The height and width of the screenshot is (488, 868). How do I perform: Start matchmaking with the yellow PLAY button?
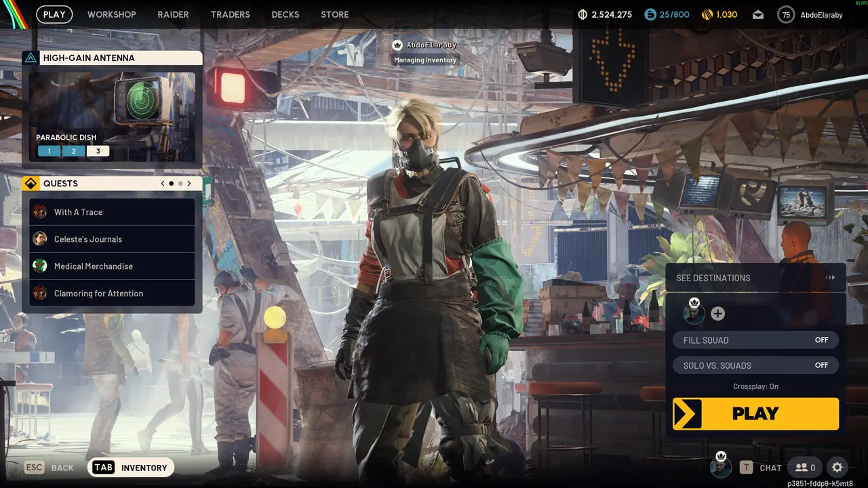click(x=755, y=413)
